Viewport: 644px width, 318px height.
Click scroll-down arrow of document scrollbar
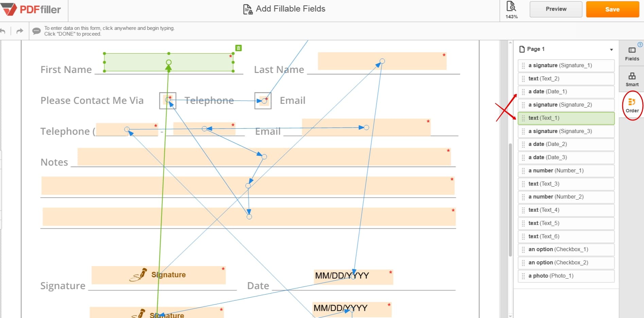(x=510, y=316)
